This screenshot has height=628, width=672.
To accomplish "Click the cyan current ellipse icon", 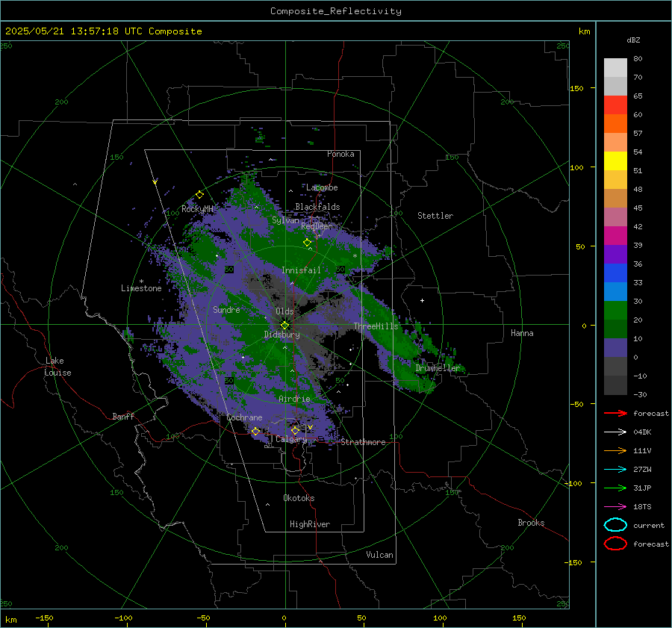I will coord(615,525).
